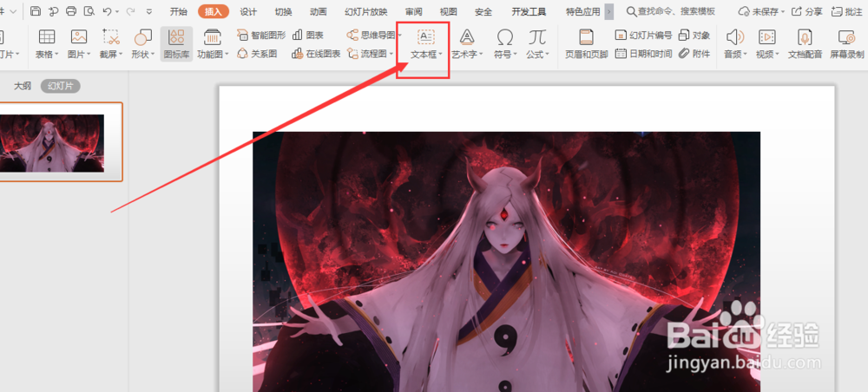Expand the 音频 dropdown arrow
868x392 pixels.
(745, 54)
